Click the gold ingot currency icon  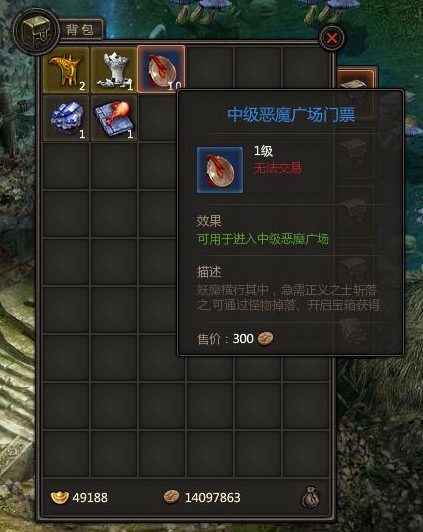coord(60,497)
